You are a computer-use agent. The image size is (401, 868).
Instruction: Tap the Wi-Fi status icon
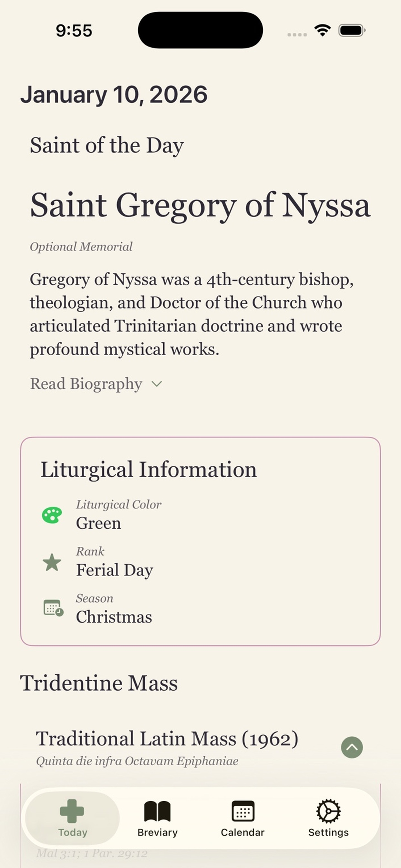coord(322,30)
